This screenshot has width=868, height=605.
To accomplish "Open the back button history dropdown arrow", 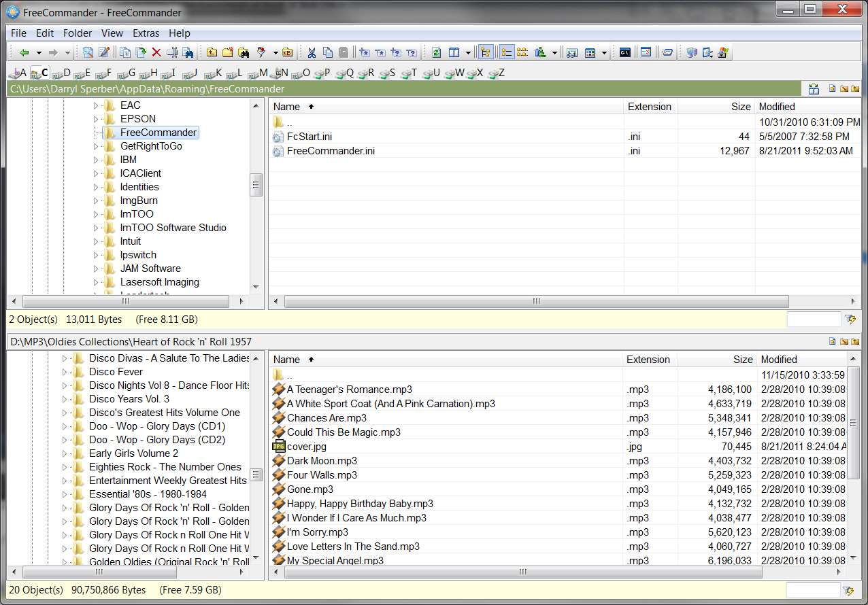I will [39, 52].
